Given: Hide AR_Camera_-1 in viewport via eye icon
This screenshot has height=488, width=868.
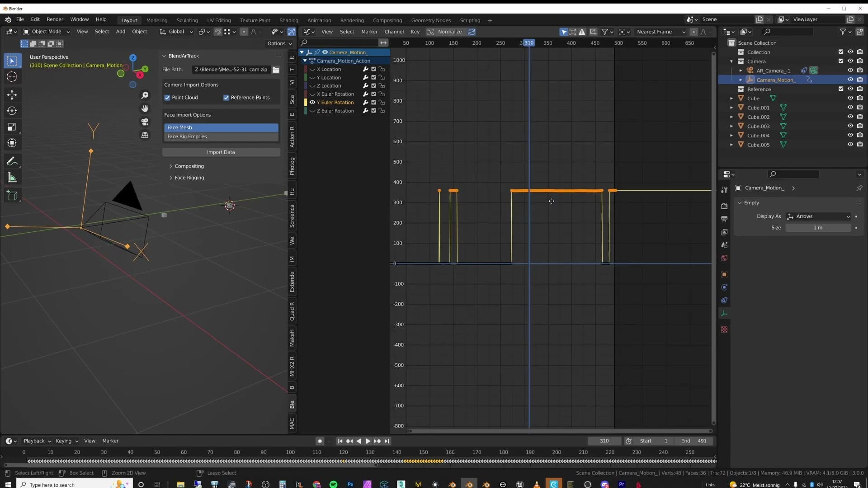Looking at the screenshot, I should (850, 70).
